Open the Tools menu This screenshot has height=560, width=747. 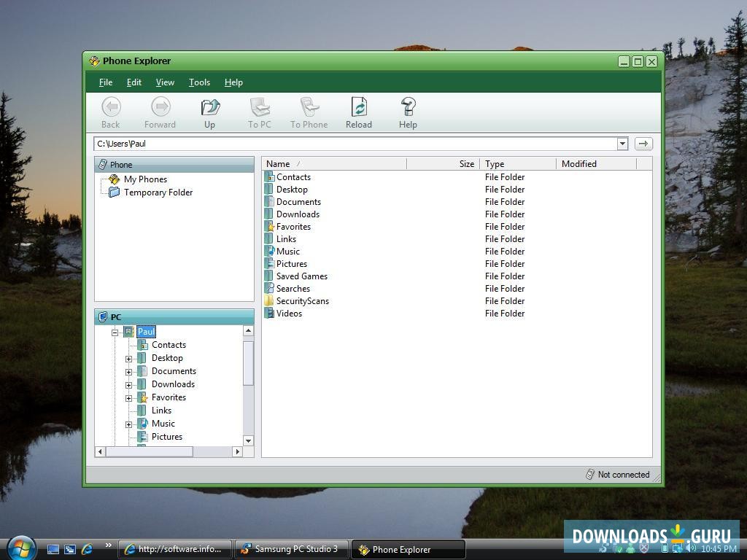click(x=199, y=82)
